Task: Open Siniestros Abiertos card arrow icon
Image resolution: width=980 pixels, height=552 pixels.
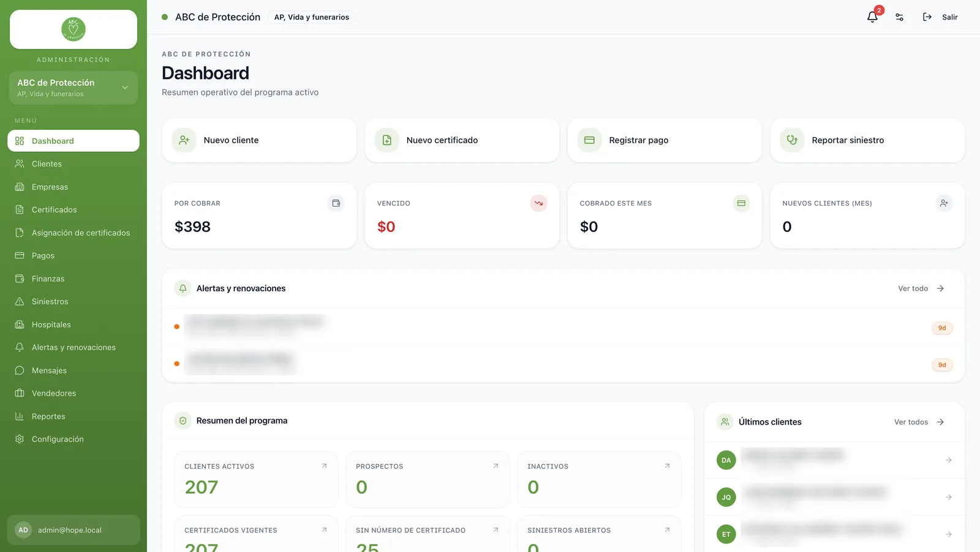Action: click(667, 530)
